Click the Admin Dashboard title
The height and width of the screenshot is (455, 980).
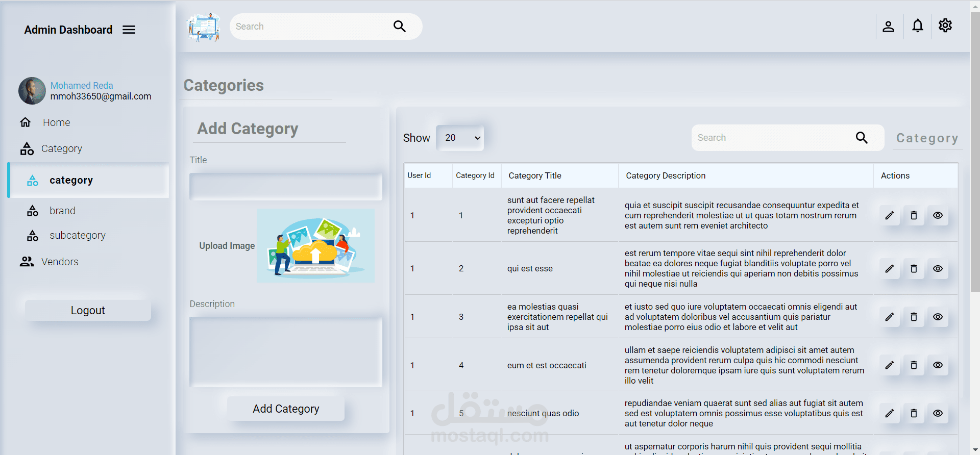(x=68, y=30)
